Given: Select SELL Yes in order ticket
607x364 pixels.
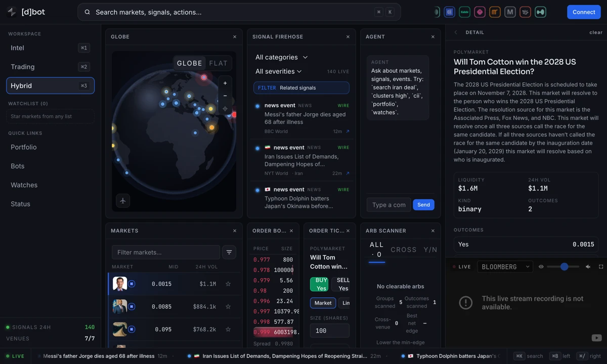Looking at the screenshot, I should (x=341, y=284).
